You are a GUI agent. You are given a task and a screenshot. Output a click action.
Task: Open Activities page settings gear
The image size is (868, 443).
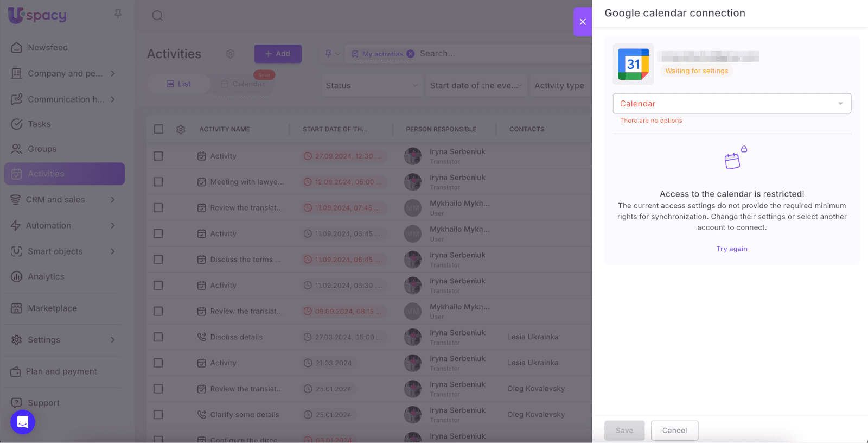point(231,54)
